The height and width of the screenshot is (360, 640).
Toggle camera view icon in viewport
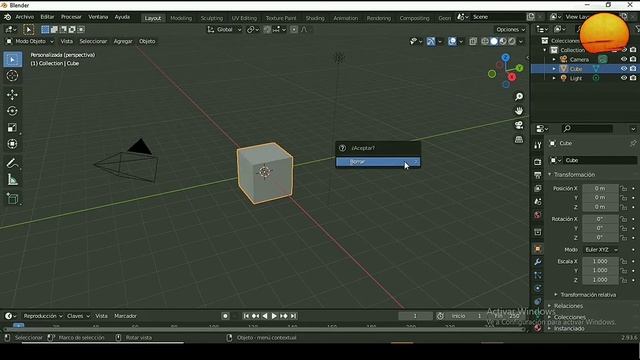pos(519,125)
